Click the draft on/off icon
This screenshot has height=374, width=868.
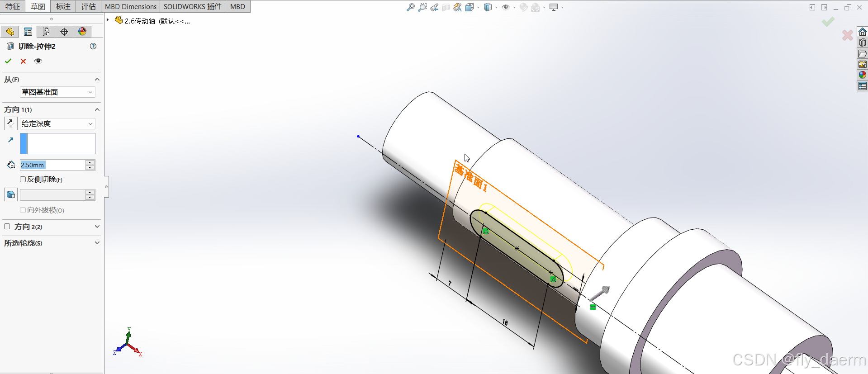(x=10, y=194)
